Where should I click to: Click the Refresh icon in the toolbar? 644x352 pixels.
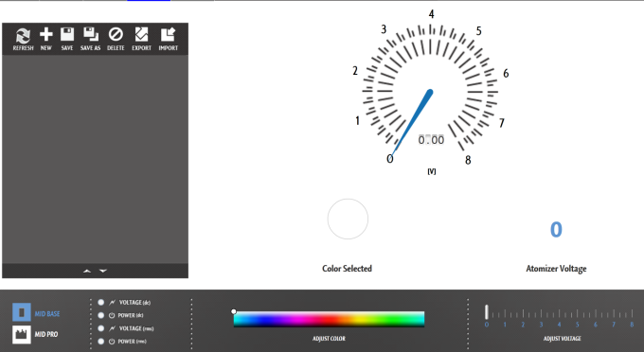click(x=23, y=36)
